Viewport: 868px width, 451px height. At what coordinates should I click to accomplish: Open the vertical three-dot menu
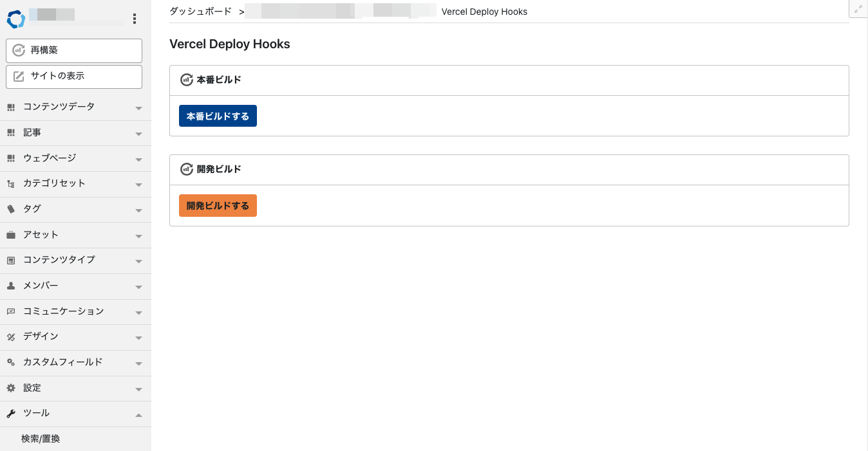click(135, 19)
